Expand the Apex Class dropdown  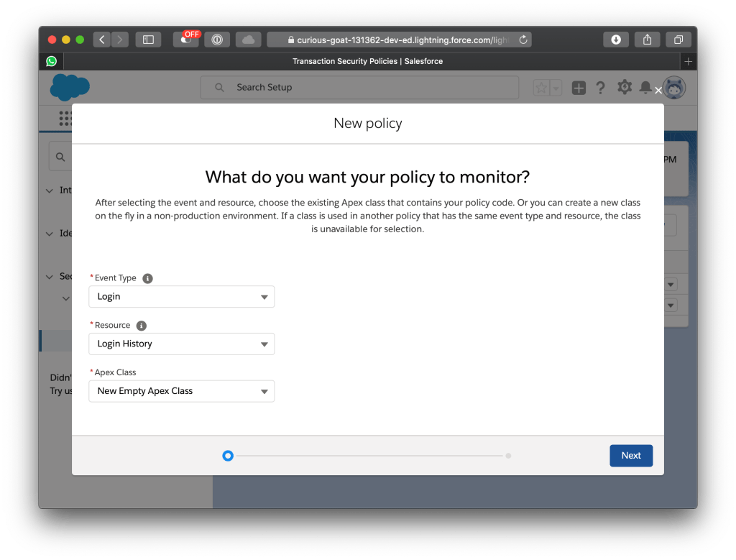pyautogui.click(x=181, y=392)
